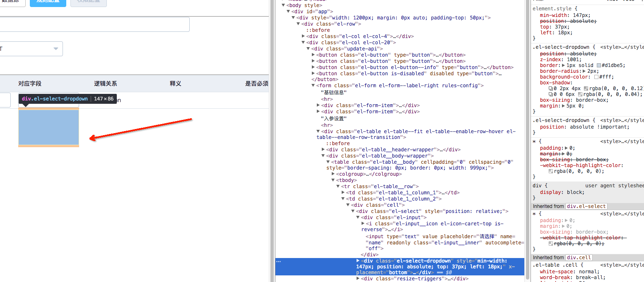644x282 pixels.
Task: Expand the el-col el-col-4 div node
Action: coord(303,36)
